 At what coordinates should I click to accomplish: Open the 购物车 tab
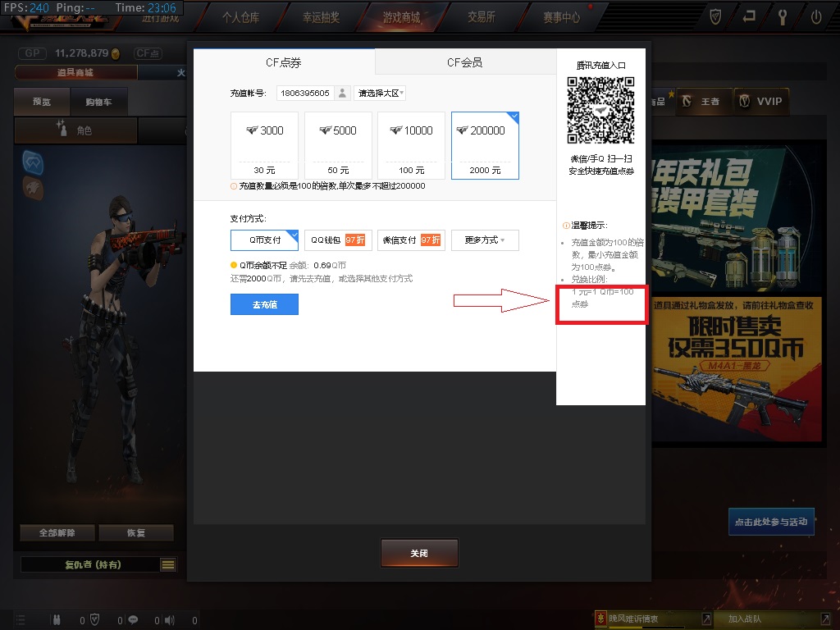tap(99, 102)
